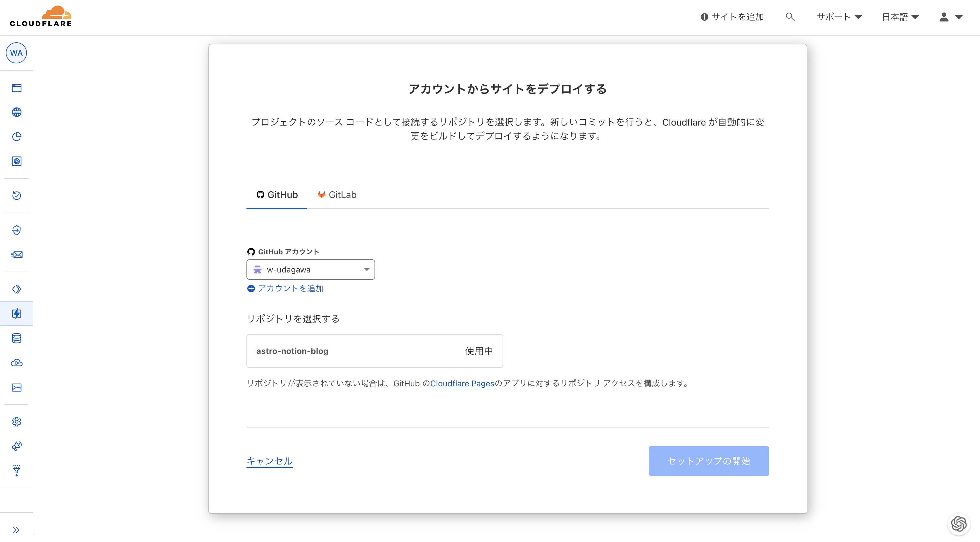Select the astro-notion-blog repository
This screenshot has width=980, height=542.
click(x=374, y=351)
